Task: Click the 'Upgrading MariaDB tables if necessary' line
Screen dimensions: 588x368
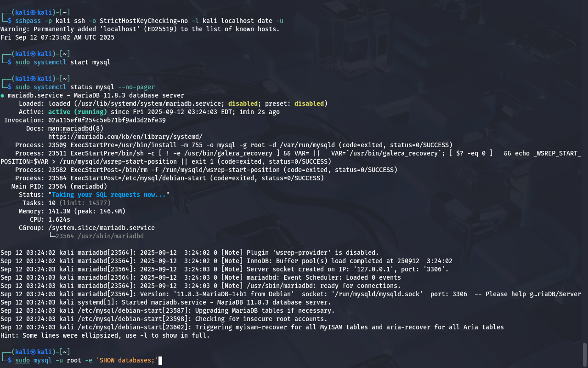Action: [168, 310]
